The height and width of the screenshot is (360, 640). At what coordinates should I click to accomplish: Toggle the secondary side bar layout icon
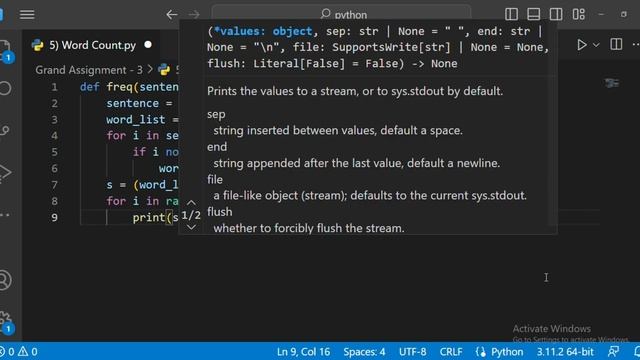pos(556,14)
